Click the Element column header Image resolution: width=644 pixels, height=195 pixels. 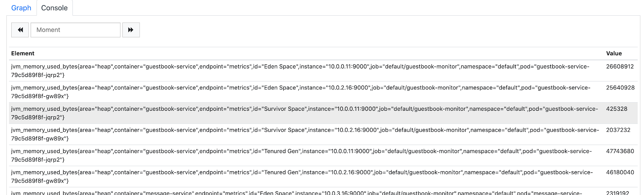23,53
